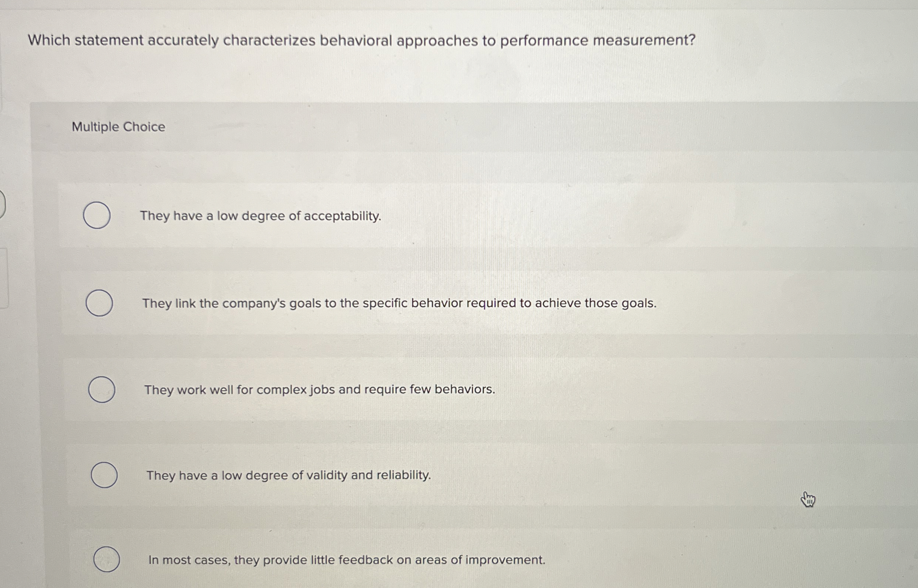Screen dimensions: 918x588
Task: Click the feedback improvement answer text
Action: (347, 560)
